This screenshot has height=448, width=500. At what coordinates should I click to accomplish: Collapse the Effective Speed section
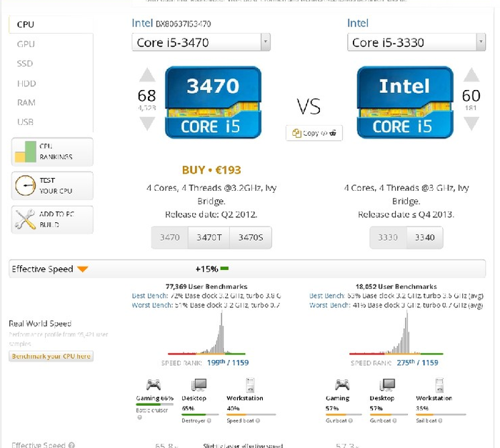coord(82,269)
